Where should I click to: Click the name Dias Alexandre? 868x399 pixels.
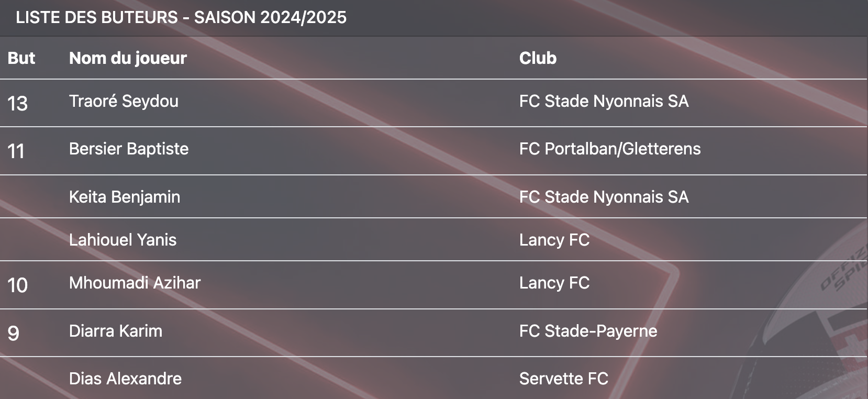125,379
